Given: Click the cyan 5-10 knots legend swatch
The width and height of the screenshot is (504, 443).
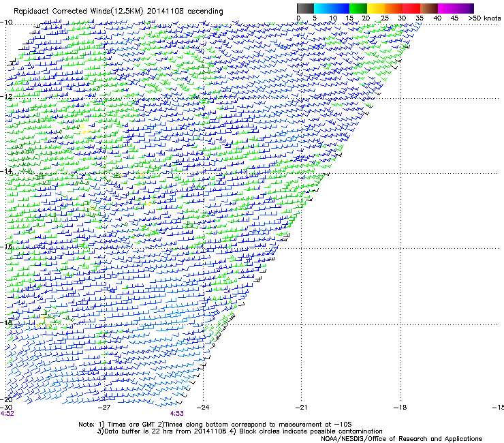Looking at the screenshot, I should coord(323,8).
